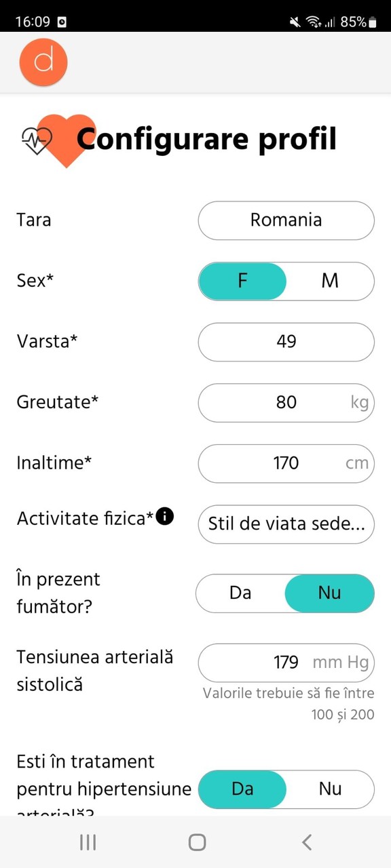391x868 pixels.
Task: Tap the orange "d" app logo
Action: 43,62
